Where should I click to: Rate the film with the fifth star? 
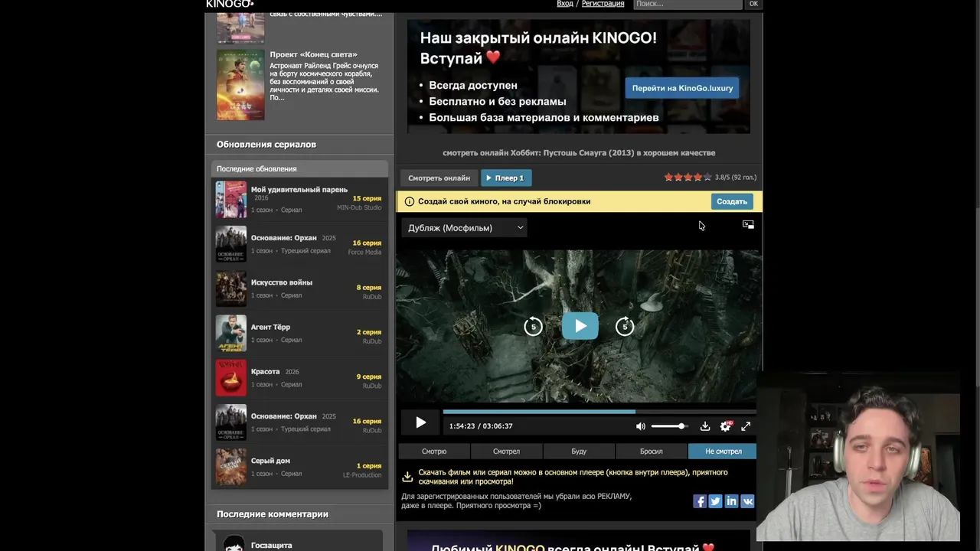707,178
